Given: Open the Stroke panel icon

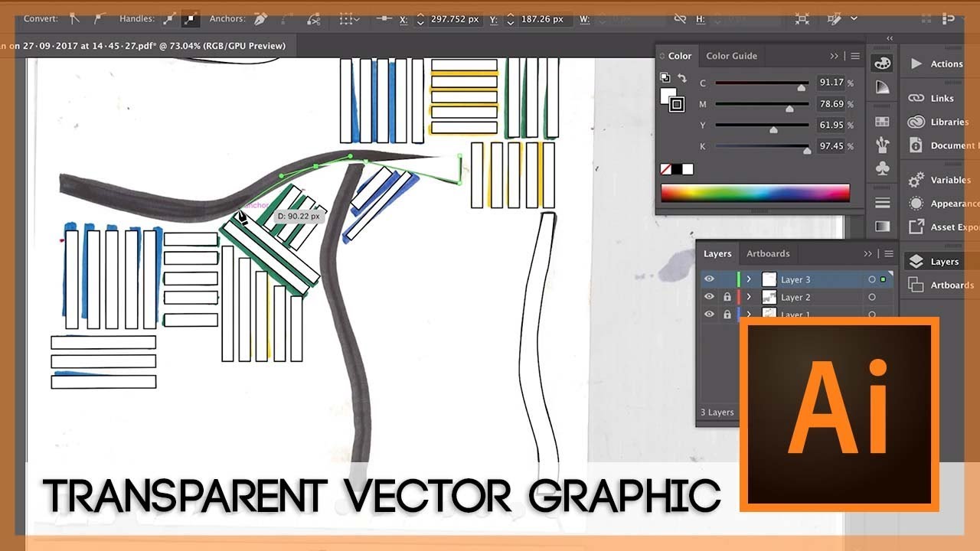Looking at the screenshot, I should [882, 203].
